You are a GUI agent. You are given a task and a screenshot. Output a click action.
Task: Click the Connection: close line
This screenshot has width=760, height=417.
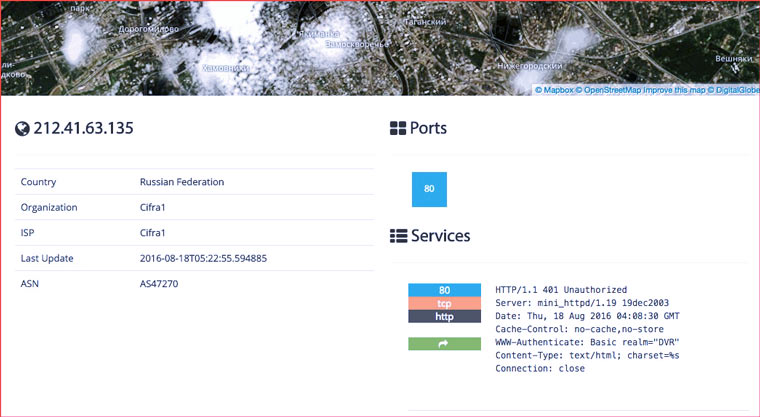tap(540, 369)
